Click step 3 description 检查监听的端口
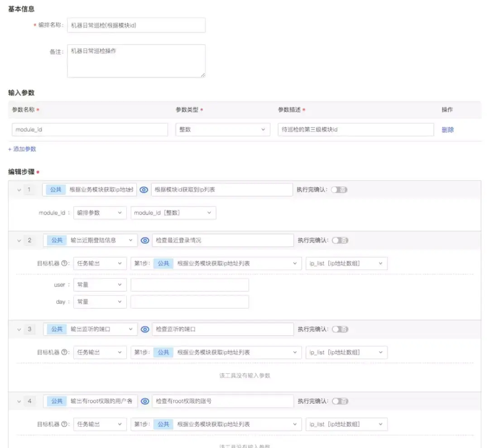The width and height of the screenshot is (489, 448). (223, 329)
